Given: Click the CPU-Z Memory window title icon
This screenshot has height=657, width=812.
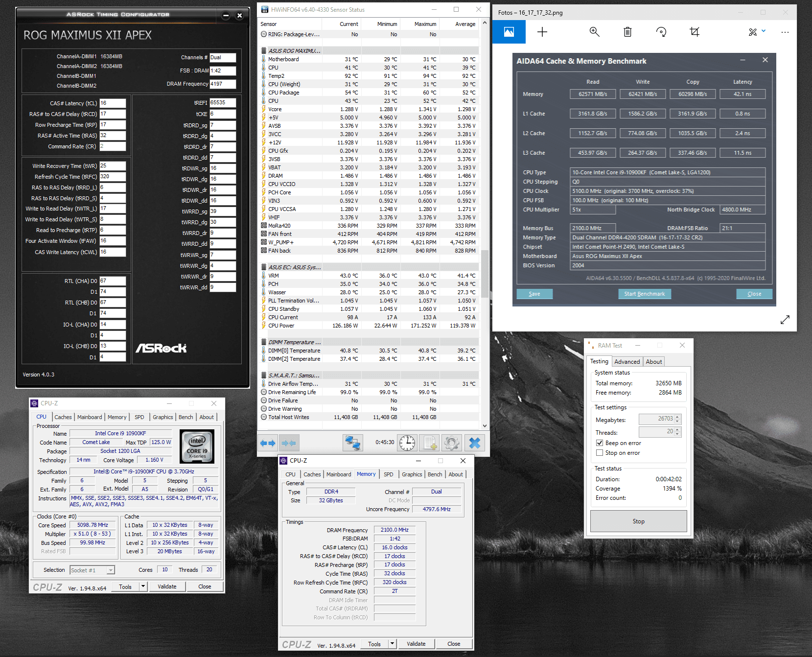Looking at the screenshot, I should [x=283, y=461].
